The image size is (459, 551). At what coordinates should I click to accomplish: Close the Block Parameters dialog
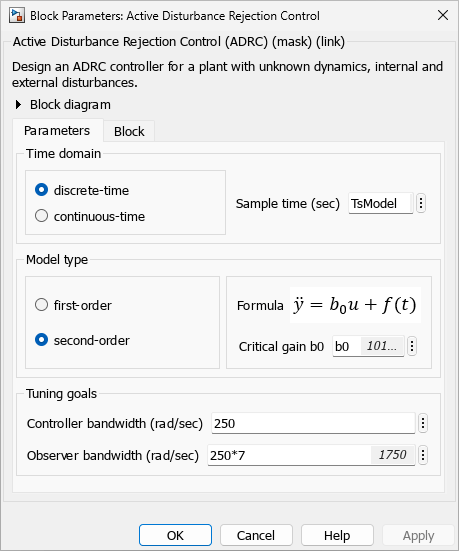[443, 15]
